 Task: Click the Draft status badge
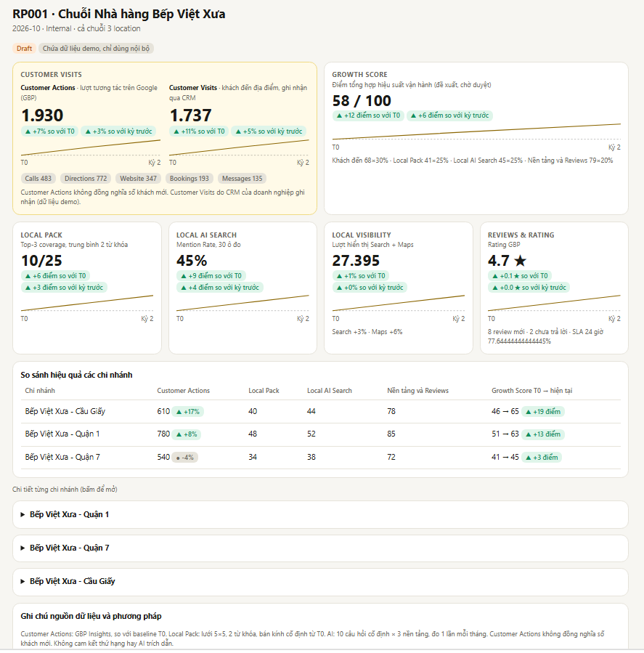click(x=24, y=49)
